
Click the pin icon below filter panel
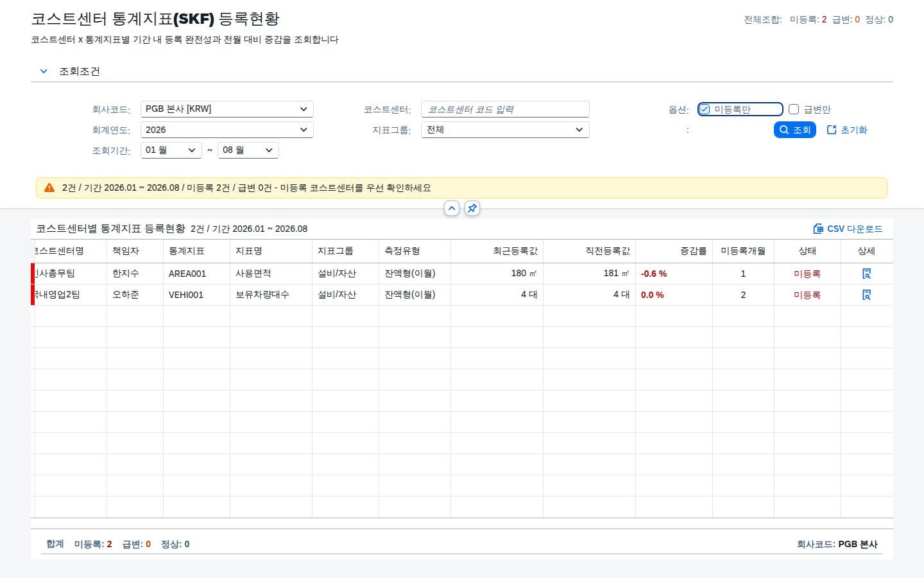[x=472, y=208]
